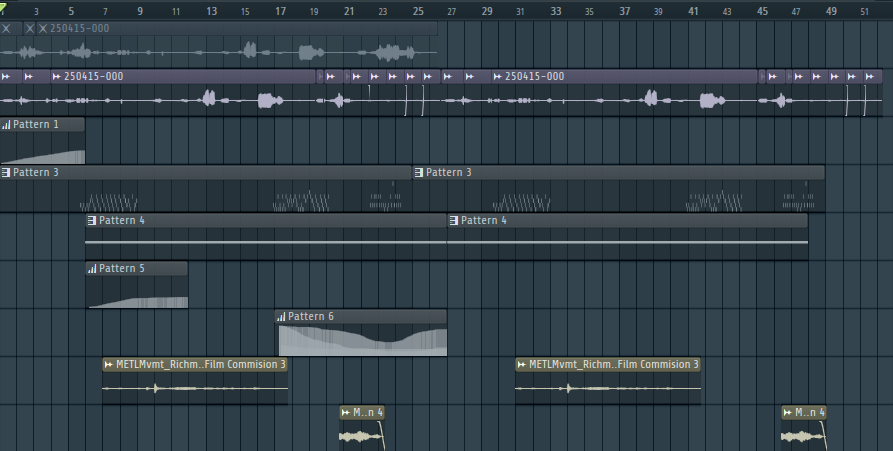Open first METLMvmt audio clip's menu icon
Viewport: 893px width, 451px height.
(109, 364)
